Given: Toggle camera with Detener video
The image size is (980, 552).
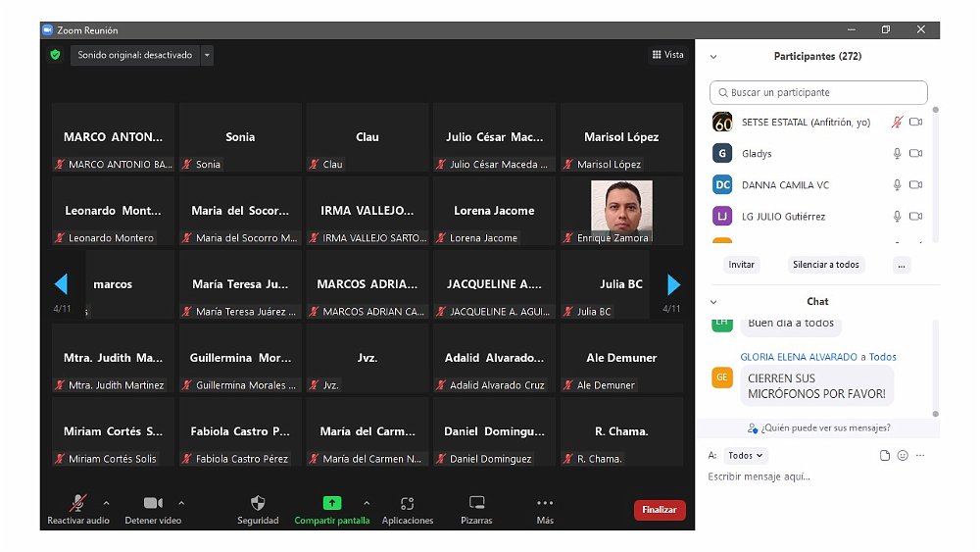Looking at the screenshot, I should [153, 504].
